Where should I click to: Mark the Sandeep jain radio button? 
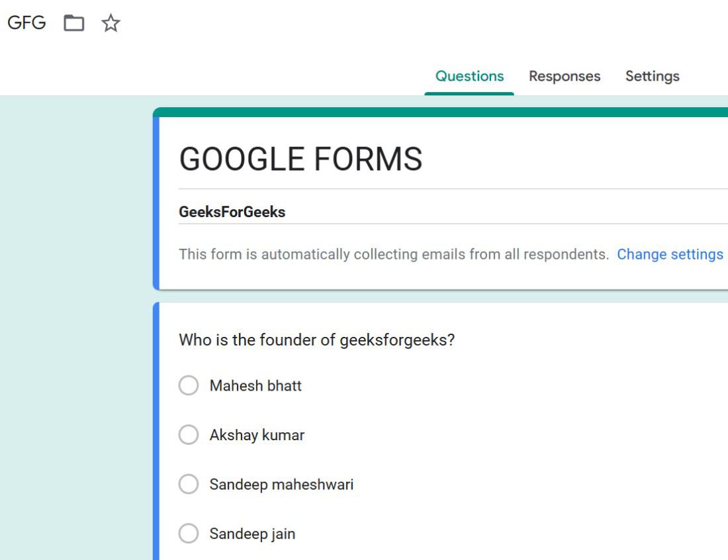pyautogui.click(x=189, y=534)
